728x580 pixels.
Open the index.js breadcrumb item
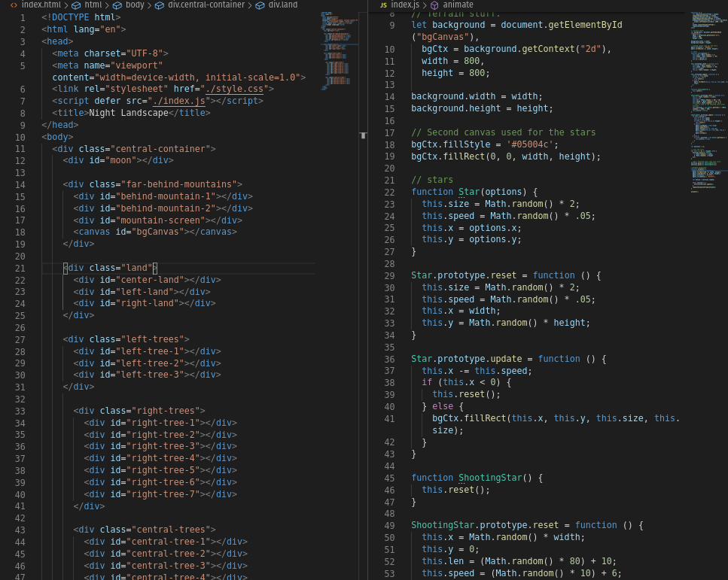point(405,5)
